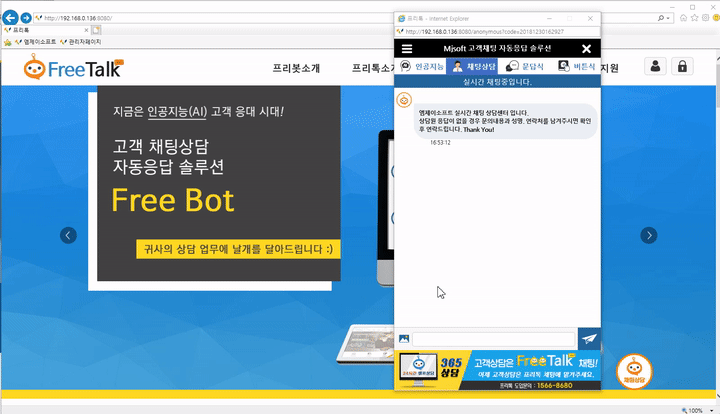Click the greeting chat message bubble

(505, 121)
